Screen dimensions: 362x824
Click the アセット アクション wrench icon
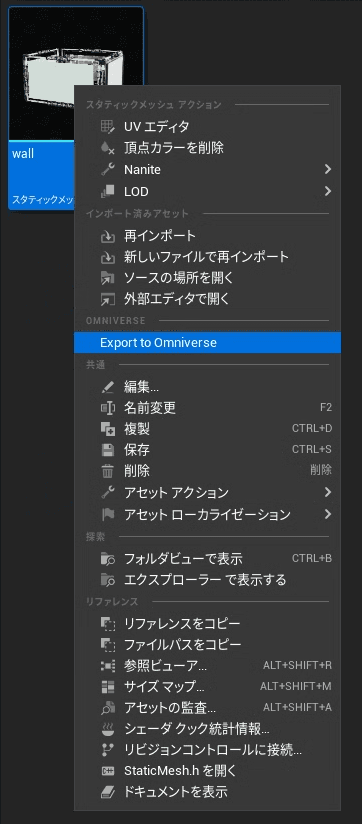click(x=107, y=493)
